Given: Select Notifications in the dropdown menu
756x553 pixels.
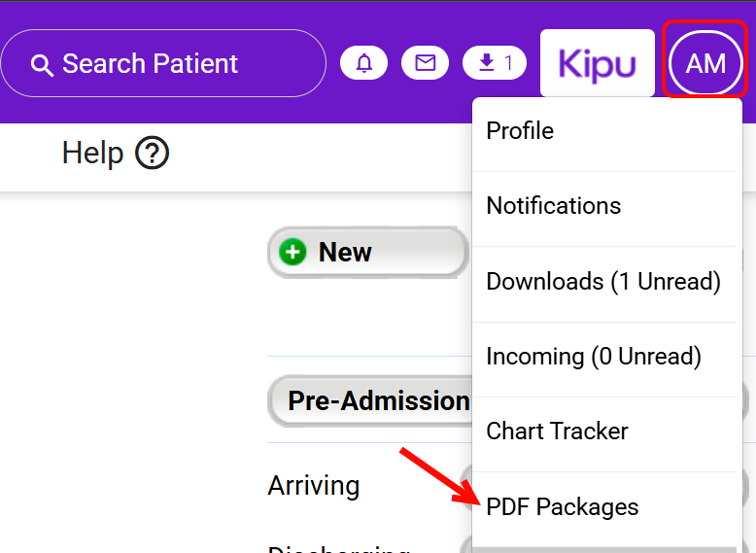Looking at the screenshot, I should point(553,206).
